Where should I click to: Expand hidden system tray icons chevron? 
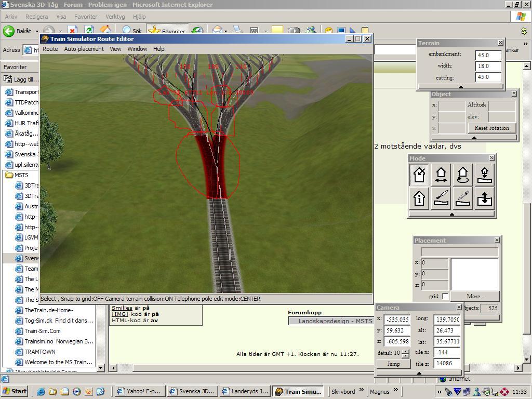pos(440,392)
